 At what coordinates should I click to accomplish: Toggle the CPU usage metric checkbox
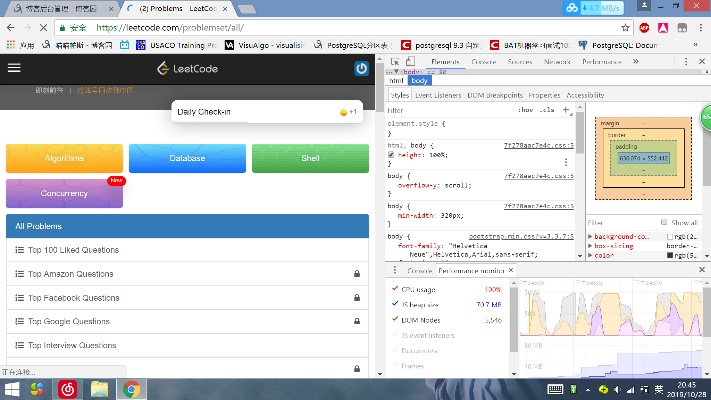click(x=394, y=290)
